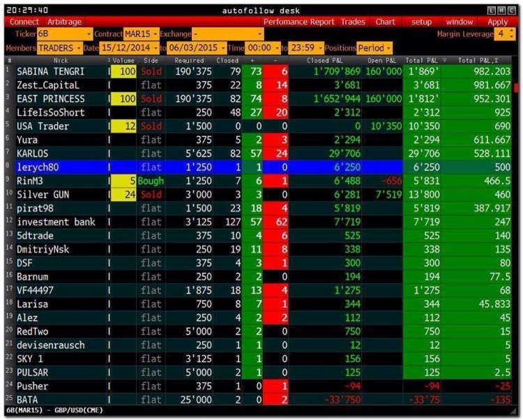Sort table by Required column header

pyautogui.click(x=189, y=61)
